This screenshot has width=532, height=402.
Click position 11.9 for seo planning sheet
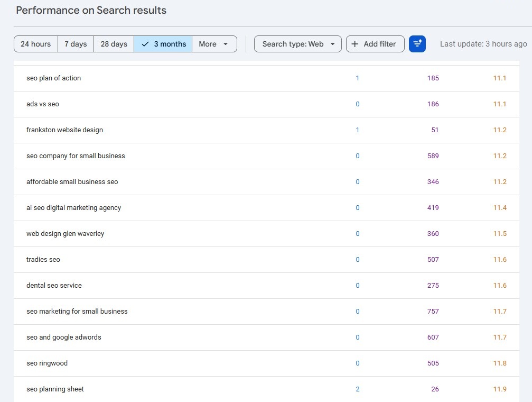(500, 389)
